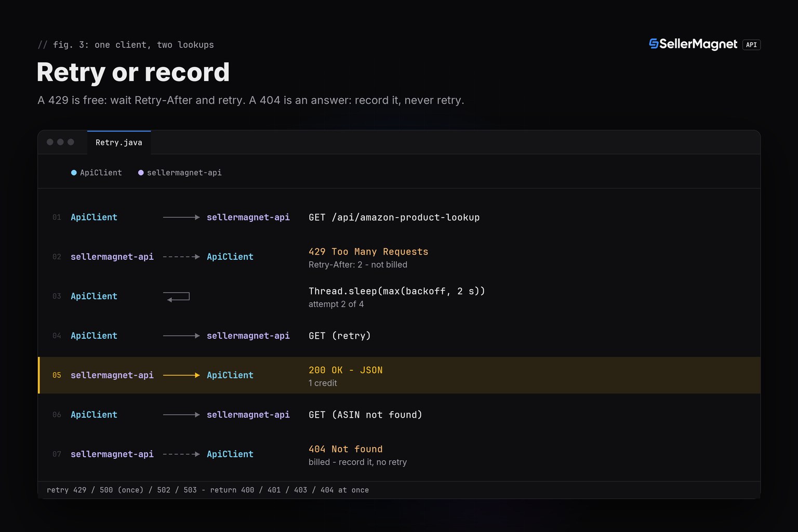Select the Retry.java tab

coord(119,142)
